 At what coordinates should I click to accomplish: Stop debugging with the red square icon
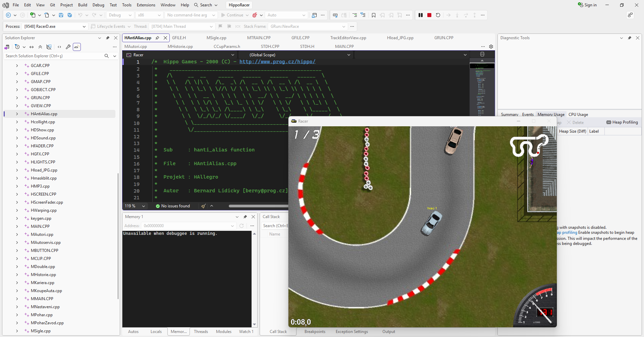429,15
